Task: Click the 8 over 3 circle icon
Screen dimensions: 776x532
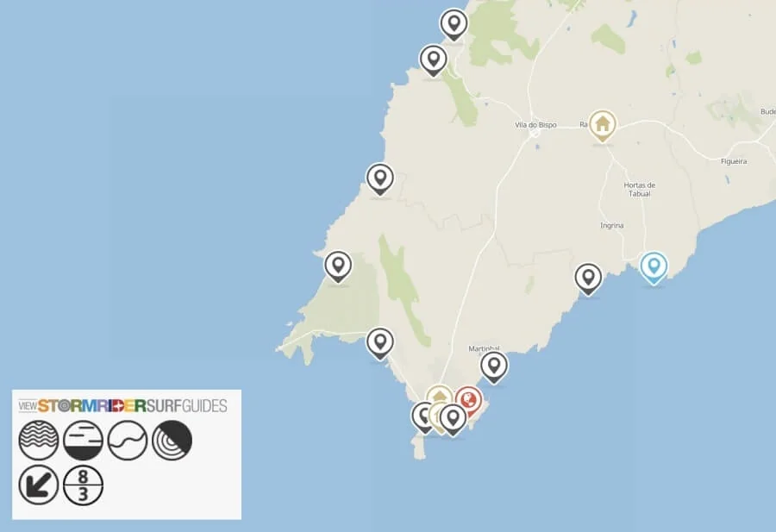Action: pyautogui.click(x=84, y=485)
